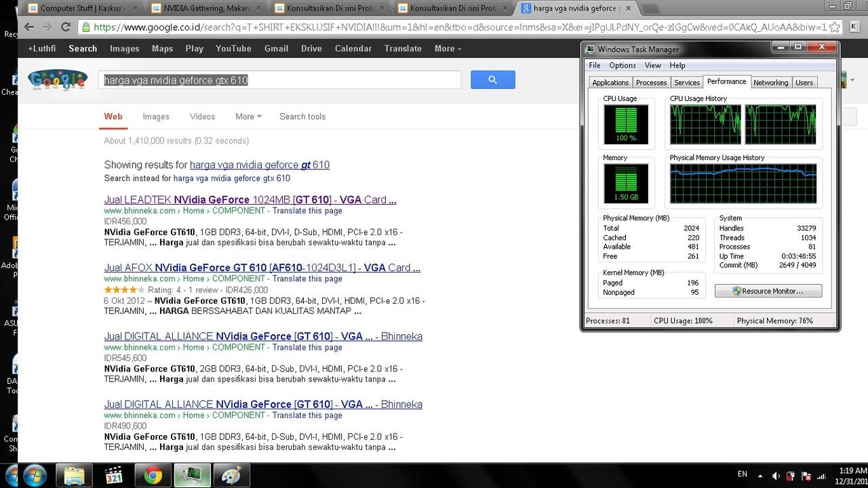
Task: Bookmark this page with the star icon
Action: [x=834, y=27]
